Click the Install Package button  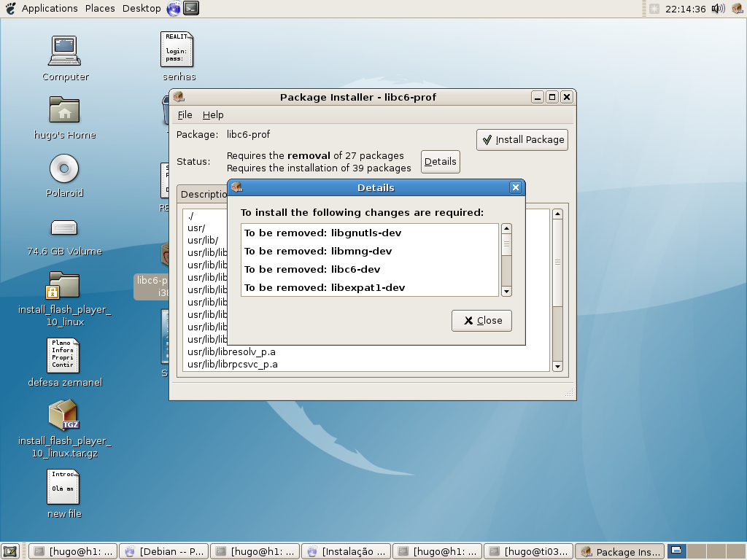click(x=522, y=140)
